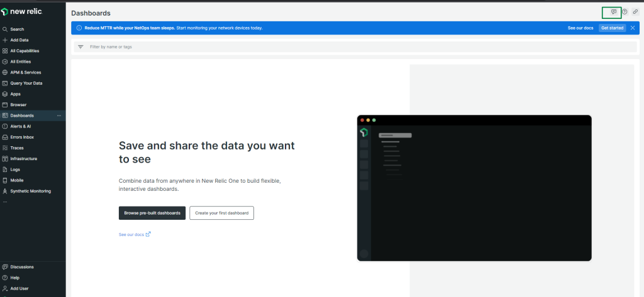Click the question mark help icon in header

(x=625, y=12)
